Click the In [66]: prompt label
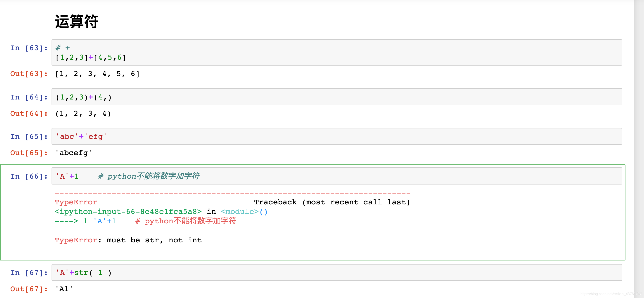The width and height of the screenshot is (644, 298). (x=29, y=176)
